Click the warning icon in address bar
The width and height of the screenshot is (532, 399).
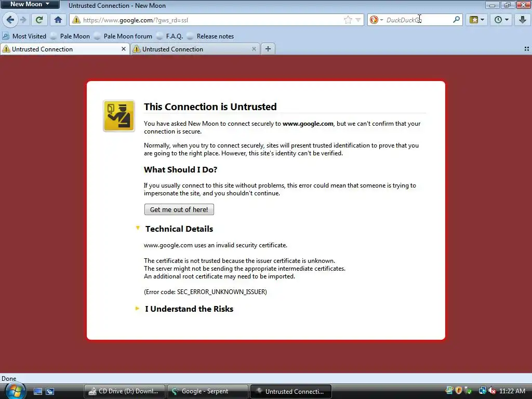[76, 20]
